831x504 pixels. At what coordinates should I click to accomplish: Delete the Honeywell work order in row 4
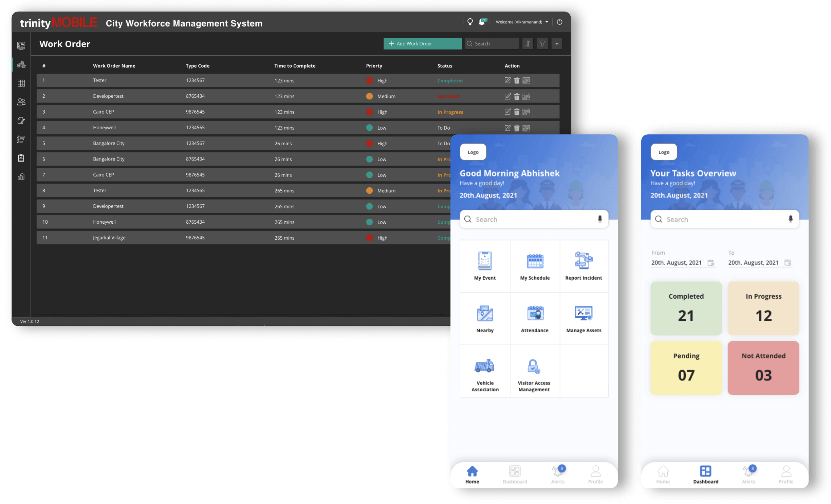click(517, 128)
